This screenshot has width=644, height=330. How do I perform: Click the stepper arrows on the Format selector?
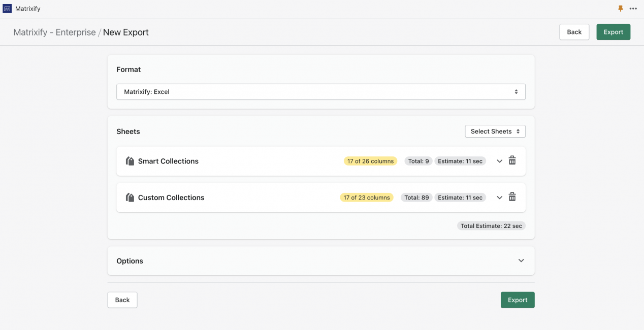point(517,91)
